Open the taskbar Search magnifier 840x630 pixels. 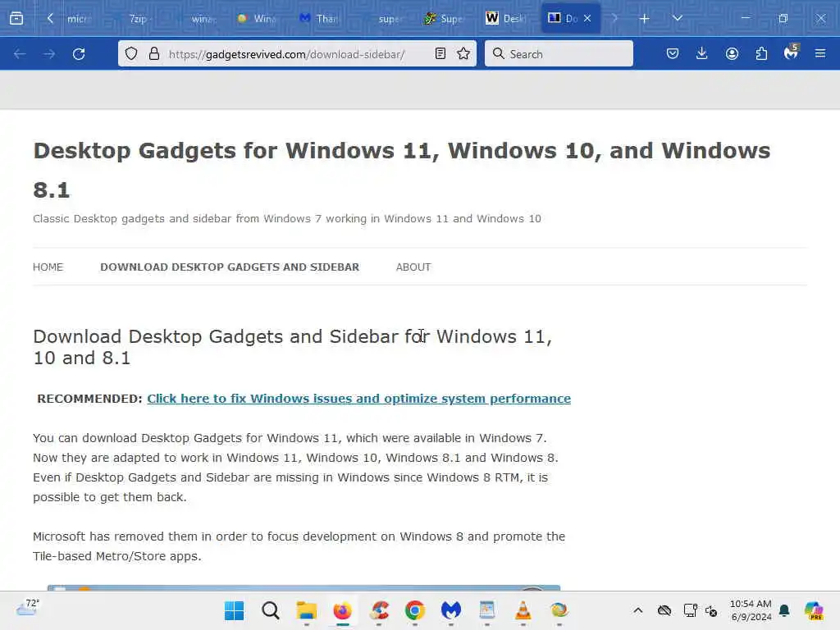coord(271,610)
